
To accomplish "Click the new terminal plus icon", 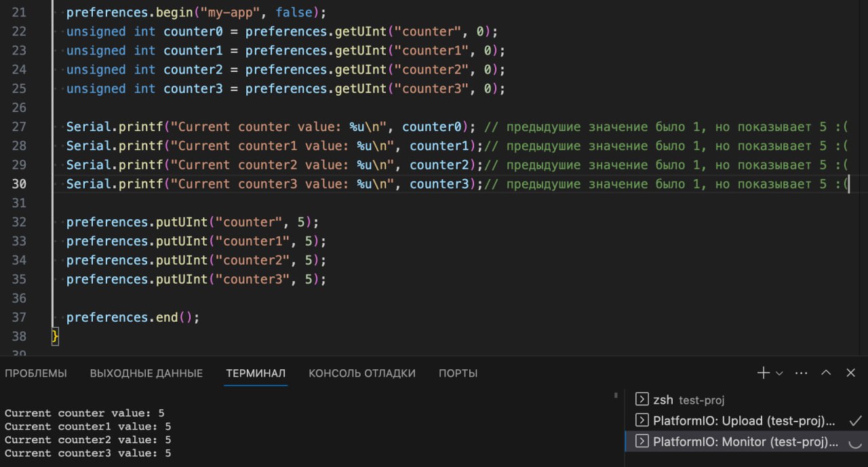I will click(x=764, y=373).
